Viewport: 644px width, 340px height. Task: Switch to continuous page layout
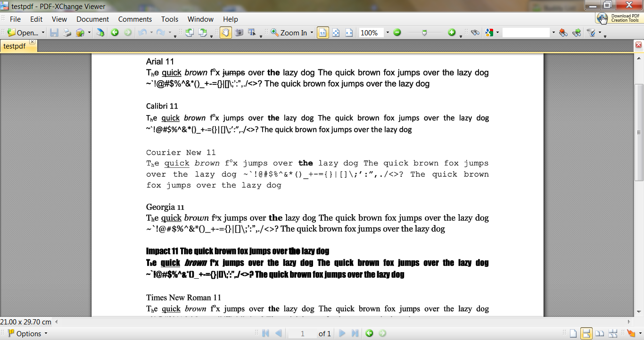click(x=586, y=333)
